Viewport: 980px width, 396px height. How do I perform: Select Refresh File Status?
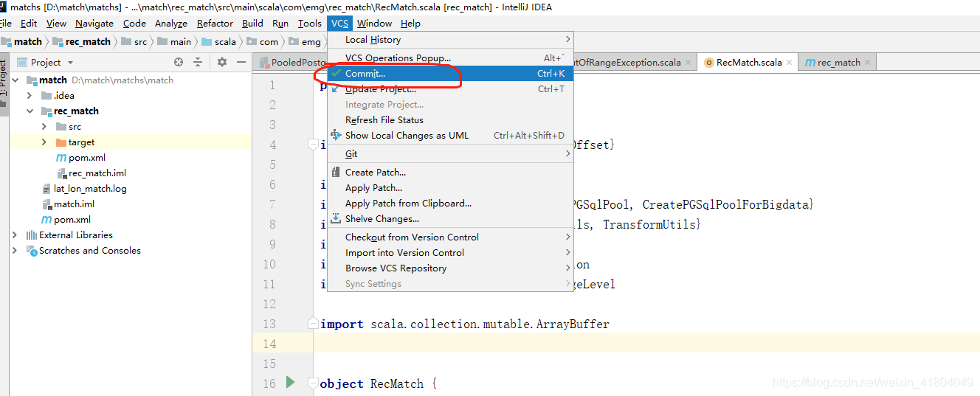coord(450,120)
